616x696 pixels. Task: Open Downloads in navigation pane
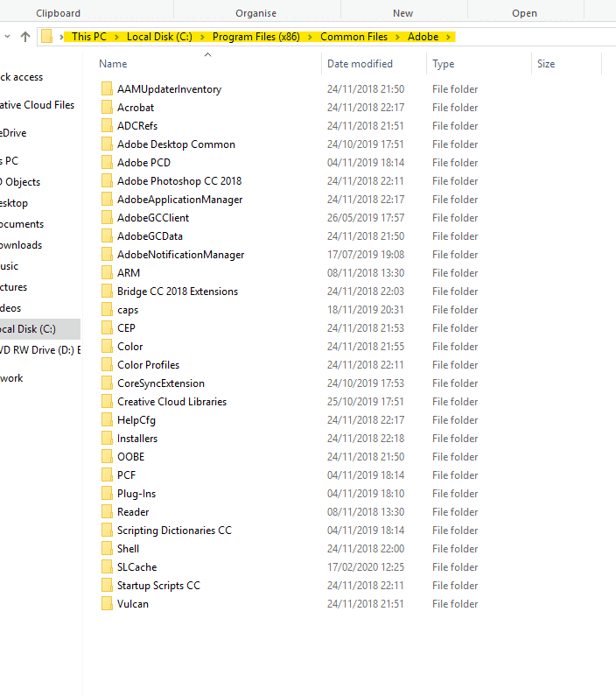point(21,245)
